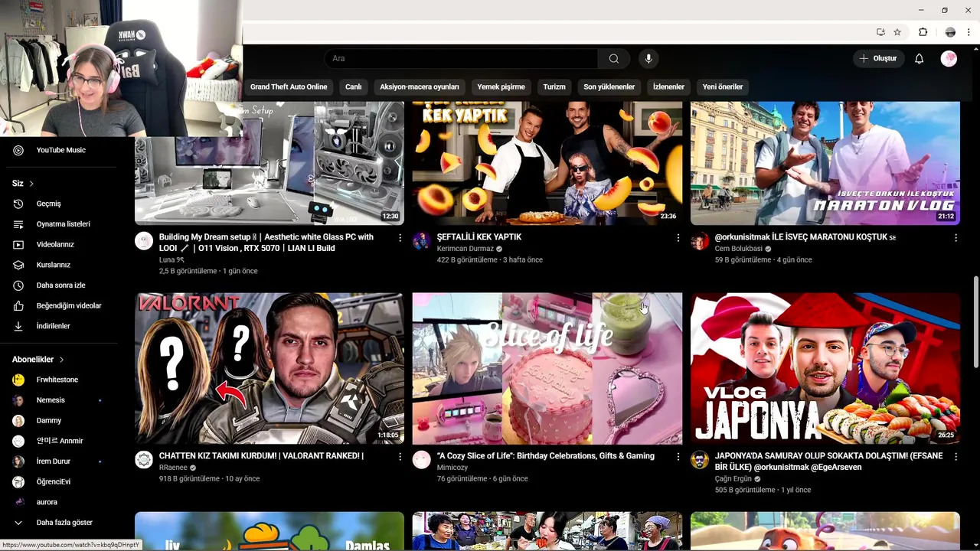The height and width of the screenshot is (551, 980).
Task: Select Aksiyon-macera oyunları filter chip
Action: click(x=420, y=86)
